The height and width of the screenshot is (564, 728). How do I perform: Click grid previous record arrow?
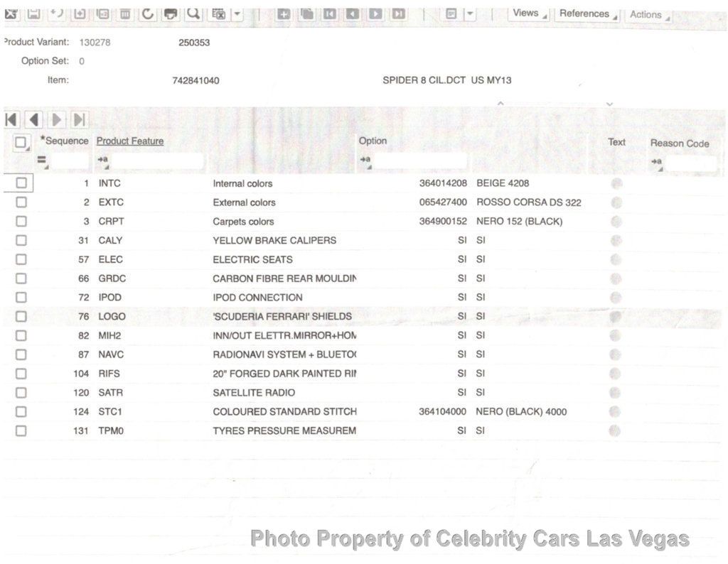pos(34,119)
